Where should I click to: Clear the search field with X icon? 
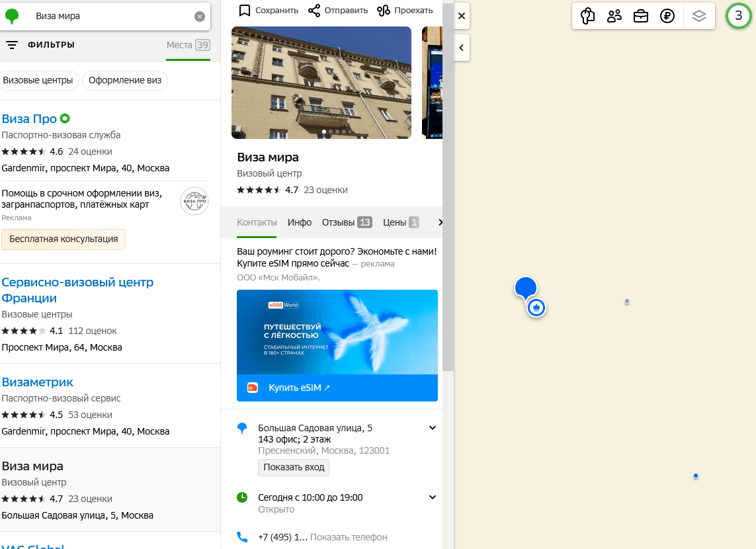coord(200,17)
